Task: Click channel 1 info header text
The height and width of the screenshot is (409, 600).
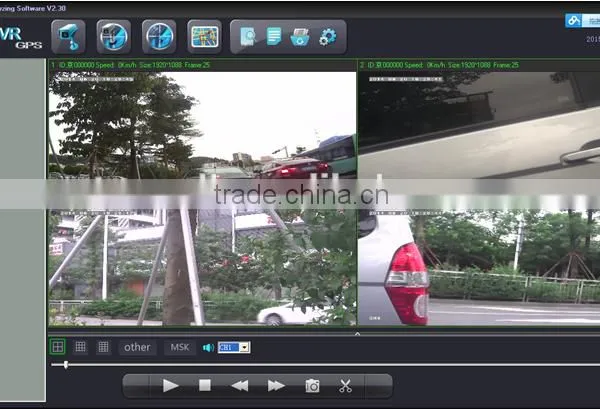Action: 130,65
